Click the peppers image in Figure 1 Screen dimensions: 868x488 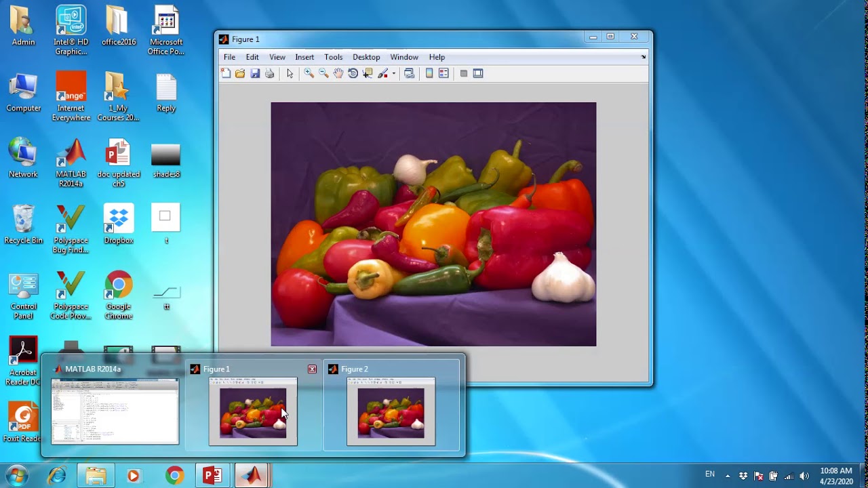tap(433, 224)
